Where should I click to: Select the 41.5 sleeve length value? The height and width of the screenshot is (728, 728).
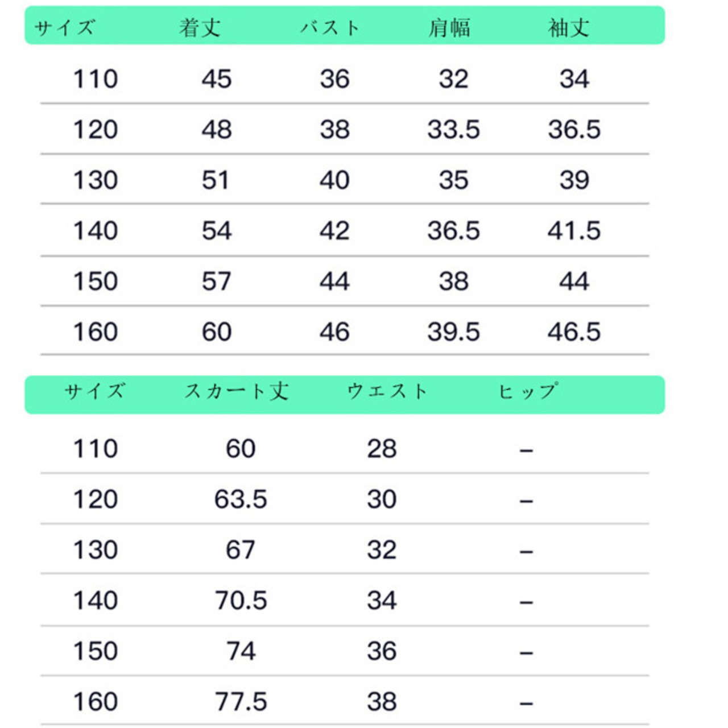coord(574,231)
